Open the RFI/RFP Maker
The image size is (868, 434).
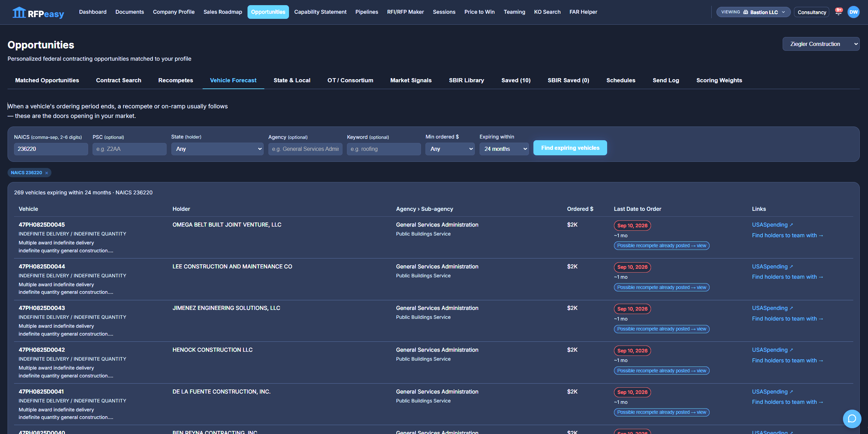[406, 12]
